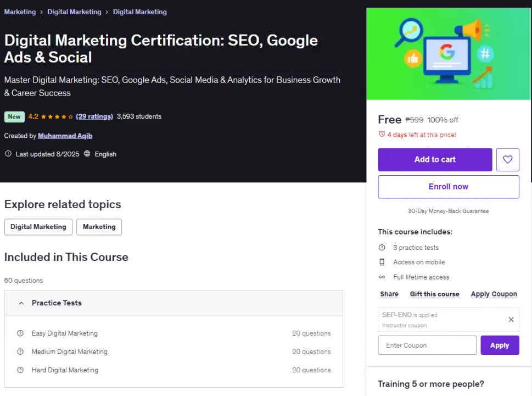Click the course preview thumbnail image

pos(449,54)
